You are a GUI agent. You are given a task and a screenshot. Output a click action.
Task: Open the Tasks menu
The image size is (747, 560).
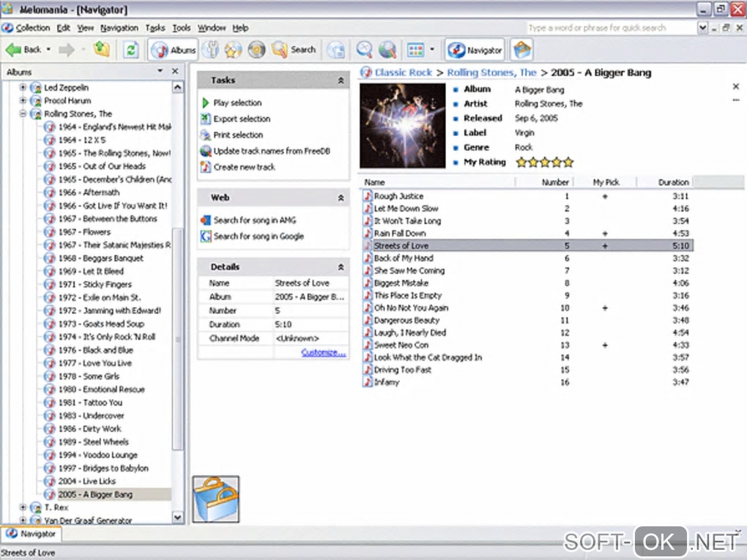click(155, 28)
